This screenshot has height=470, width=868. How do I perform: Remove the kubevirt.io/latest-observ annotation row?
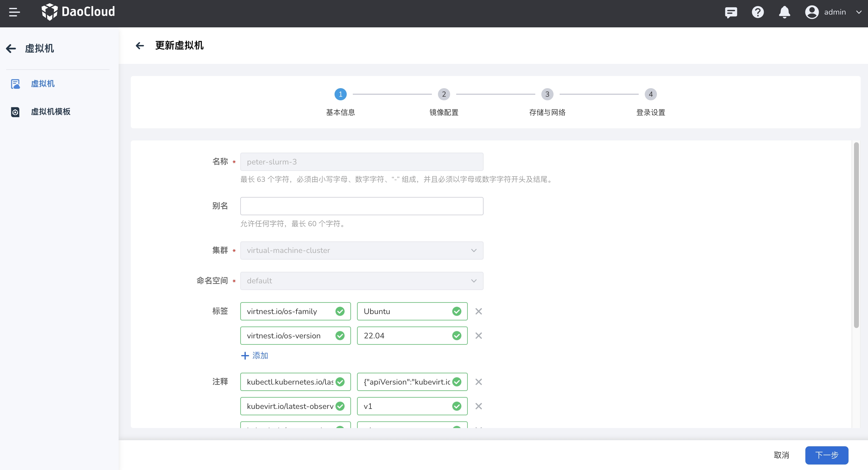(478, 406)
